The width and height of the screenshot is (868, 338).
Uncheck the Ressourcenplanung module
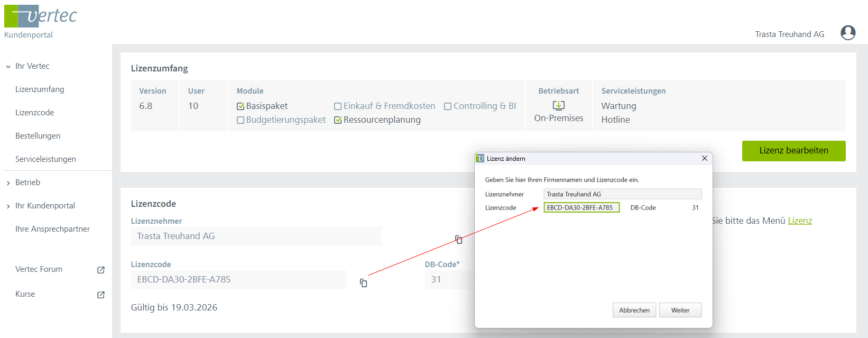[338, 120]
